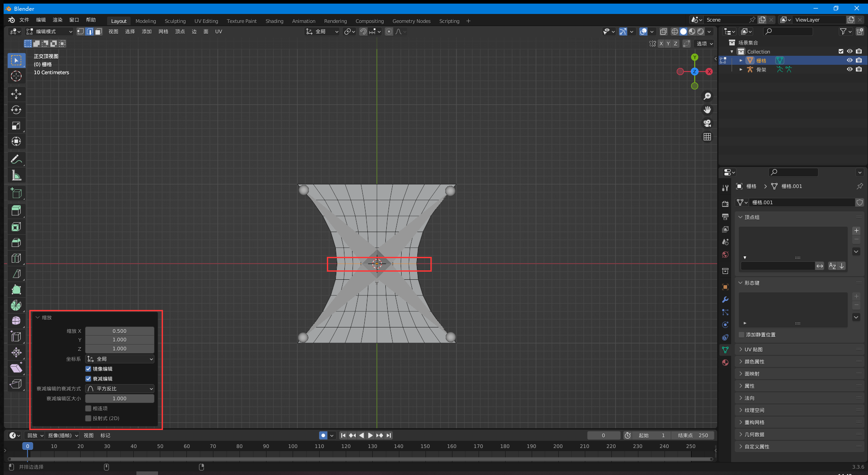Toggle orthographic grid view icon
This screenshot has height=475, width=868.
707,137
